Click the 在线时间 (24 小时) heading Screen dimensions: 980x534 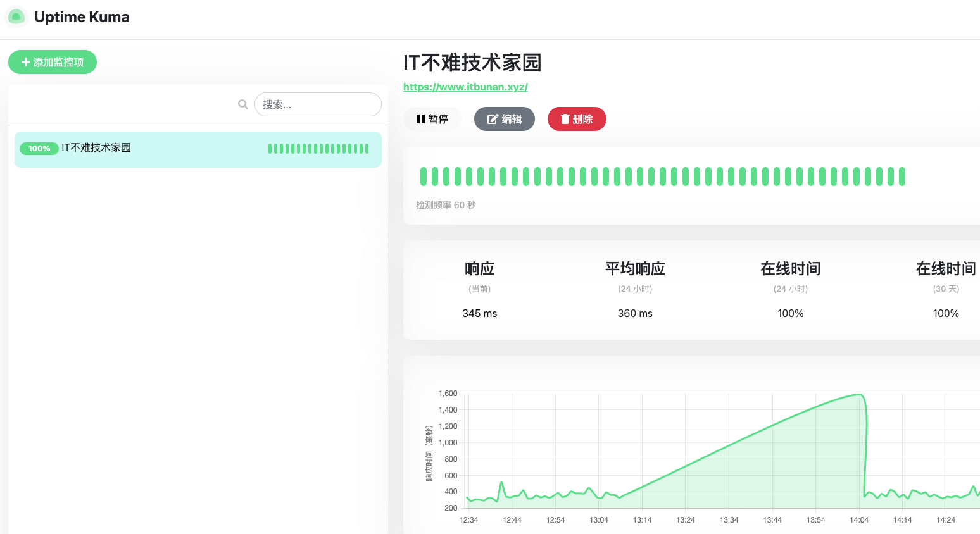pyautogui.click(x=791, y=269)
